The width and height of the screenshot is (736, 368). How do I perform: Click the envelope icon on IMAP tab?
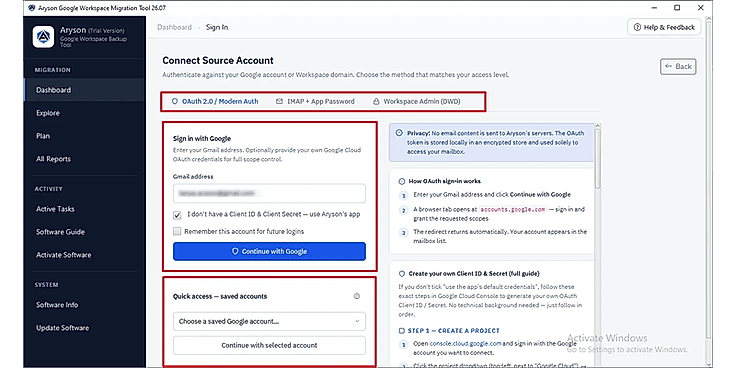[x=279, y=101]
